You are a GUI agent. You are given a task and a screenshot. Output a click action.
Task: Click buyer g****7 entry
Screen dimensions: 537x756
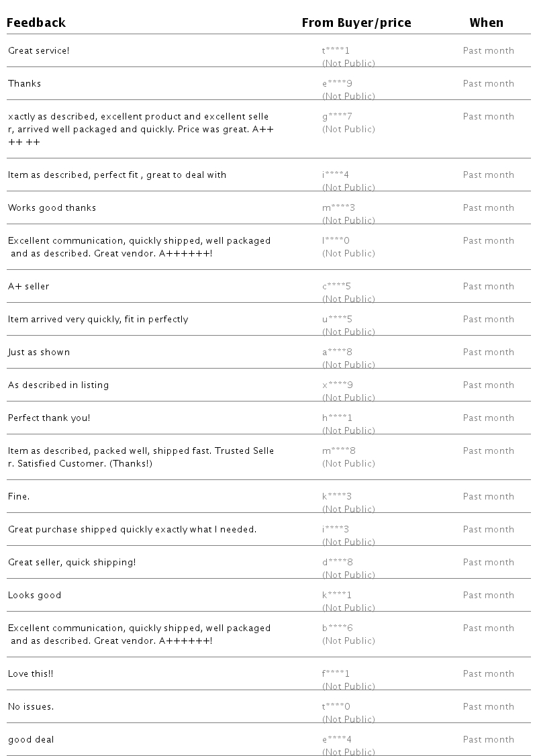337,116
